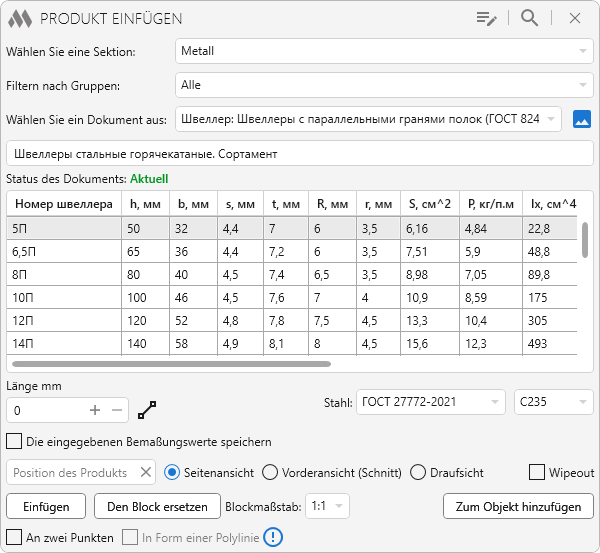Sort by Номер швеллера column header
The width and height of the screenshot is (600, 553).
pos(64,204)
